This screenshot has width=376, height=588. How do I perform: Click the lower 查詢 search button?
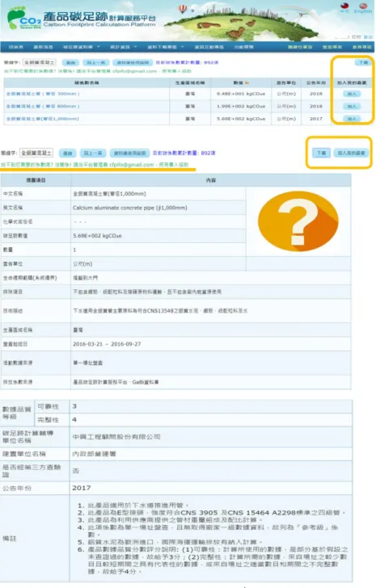point(68,153)
